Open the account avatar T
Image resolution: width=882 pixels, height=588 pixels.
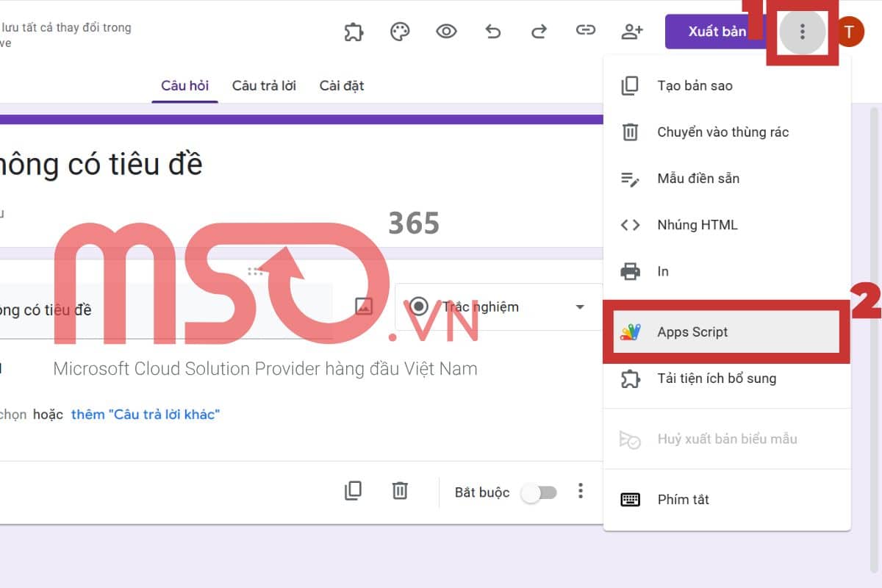(850, 32)
